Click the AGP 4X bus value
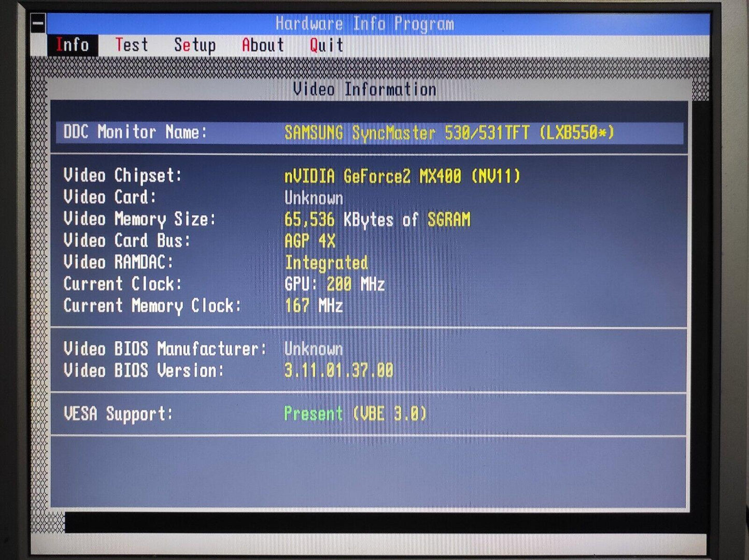 pos(310,241)
